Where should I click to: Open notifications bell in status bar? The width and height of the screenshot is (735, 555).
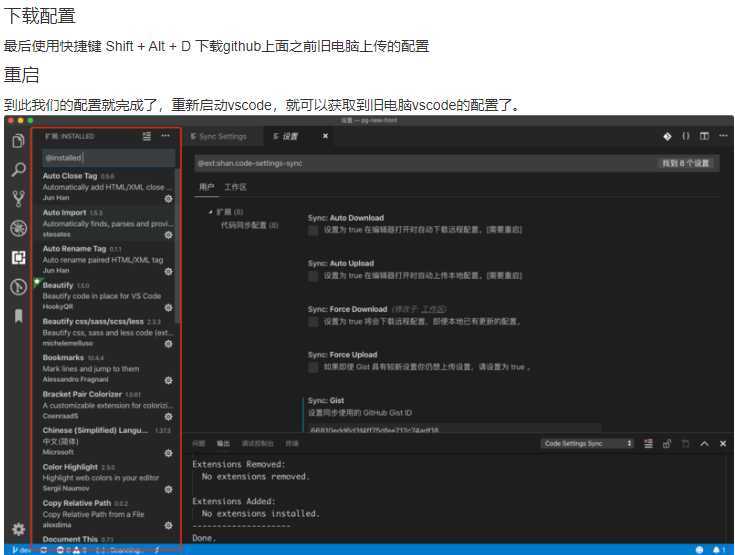(x=718, y=549)
